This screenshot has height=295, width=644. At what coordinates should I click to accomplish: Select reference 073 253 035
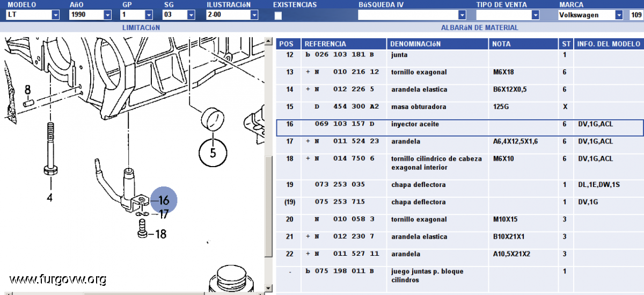(x=340, y=184)
